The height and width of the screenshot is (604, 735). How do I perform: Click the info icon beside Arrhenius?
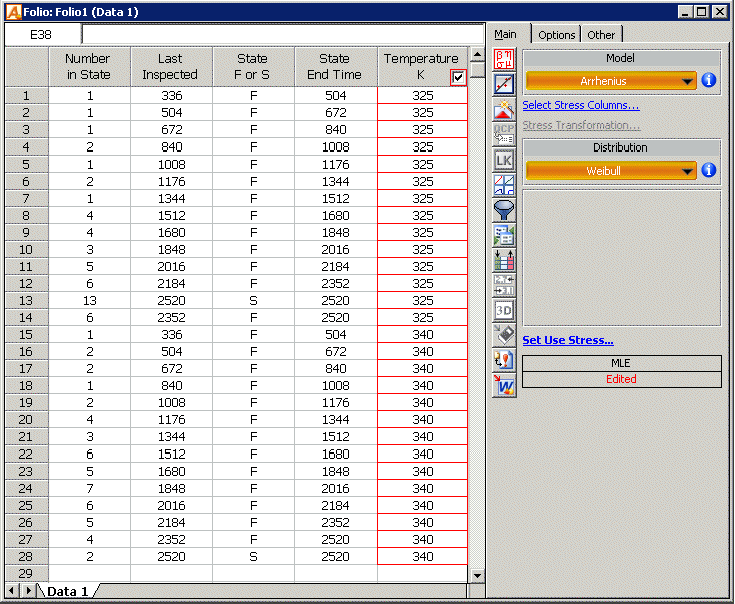click(709, 80)
